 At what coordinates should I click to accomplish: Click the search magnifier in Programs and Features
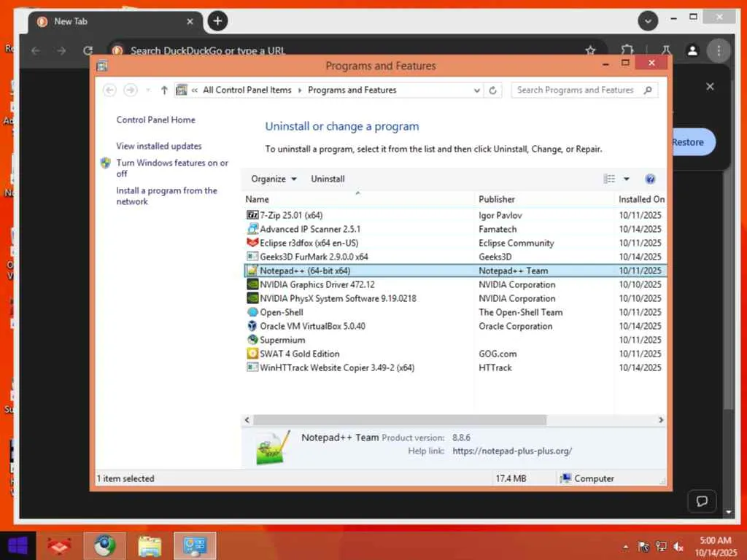[648, 90]
